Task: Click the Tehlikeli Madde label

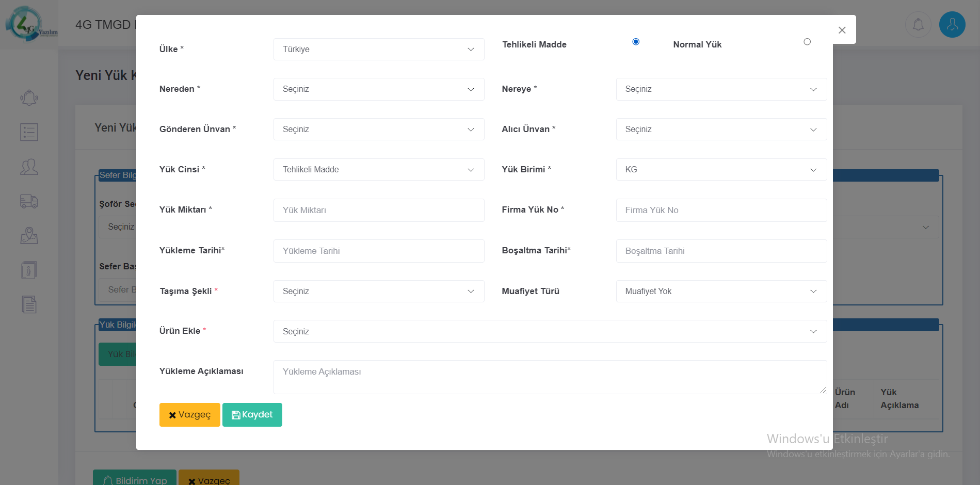Action: pyautogui.click(x=534, y=44)
